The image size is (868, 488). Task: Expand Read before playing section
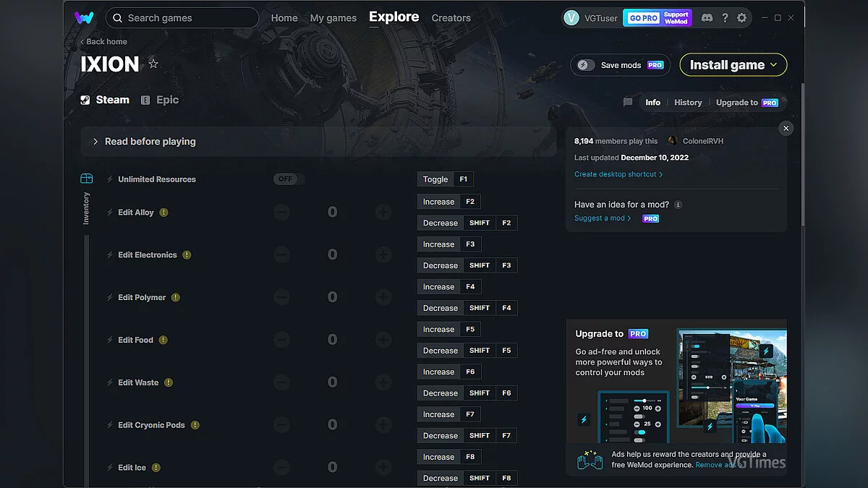pyautogui.click(x=319, y=142)
